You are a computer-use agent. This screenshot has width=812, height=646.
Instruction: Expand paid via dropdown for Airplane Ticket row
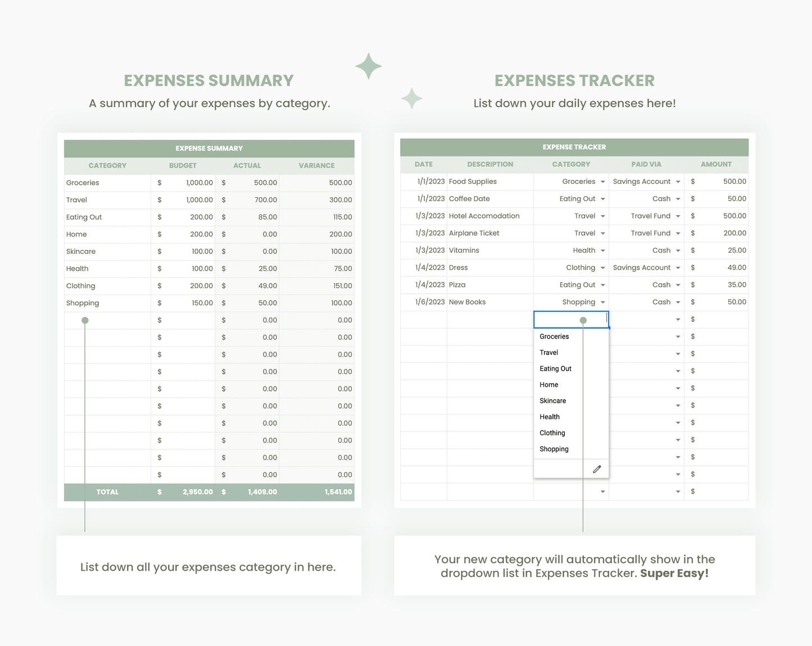coord(678,233)
